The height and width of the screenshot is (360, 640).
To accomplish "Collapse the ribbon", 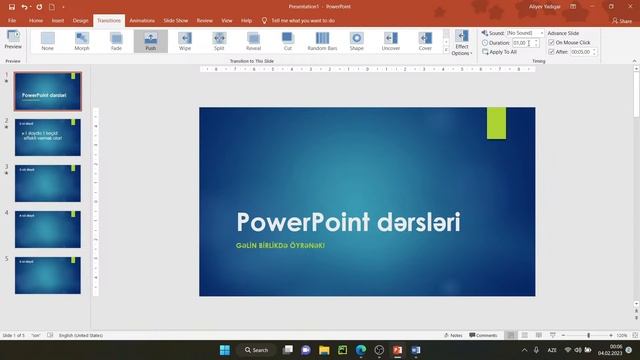I will point(634,61).
